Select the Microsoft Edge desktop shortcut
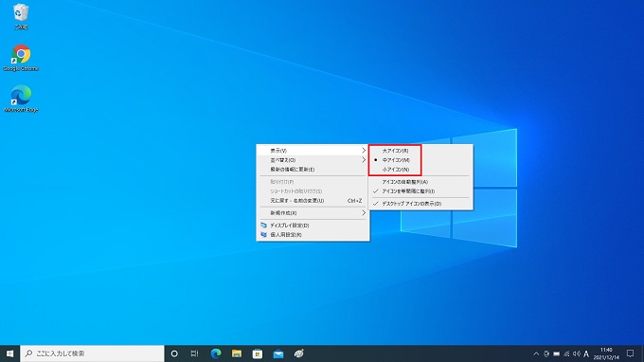The image size is (644, 362). point(21,99)
